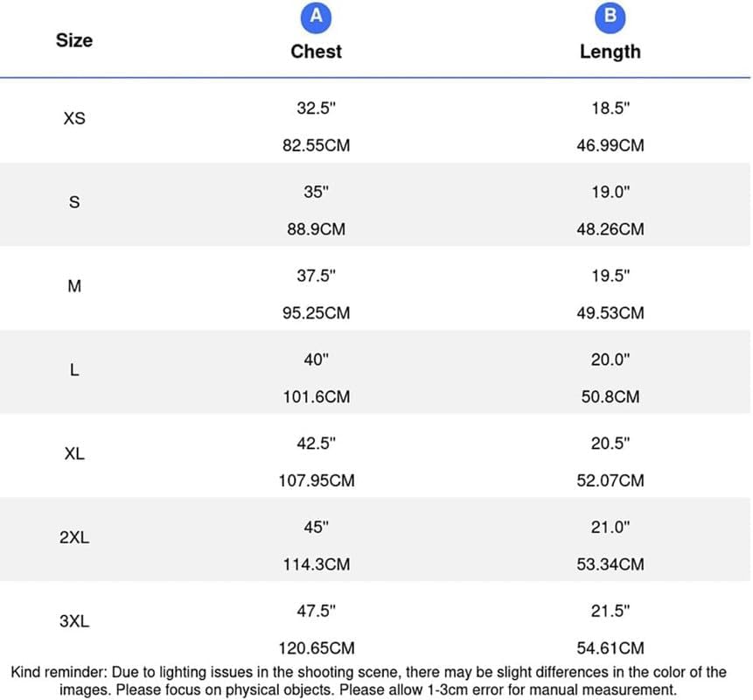Click the 114.3CM chest value
The width and height of the screenshot is (753, 700).
tap(316, 565)
